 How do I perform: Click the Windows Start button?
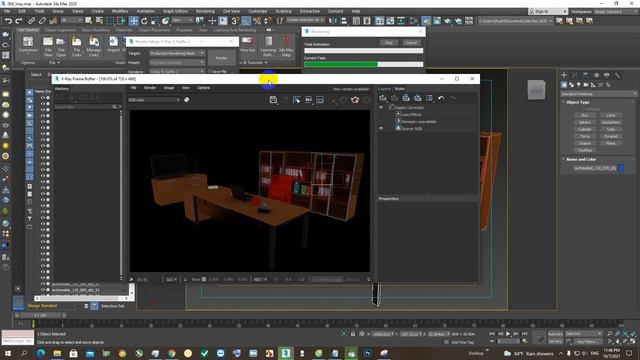8,353
